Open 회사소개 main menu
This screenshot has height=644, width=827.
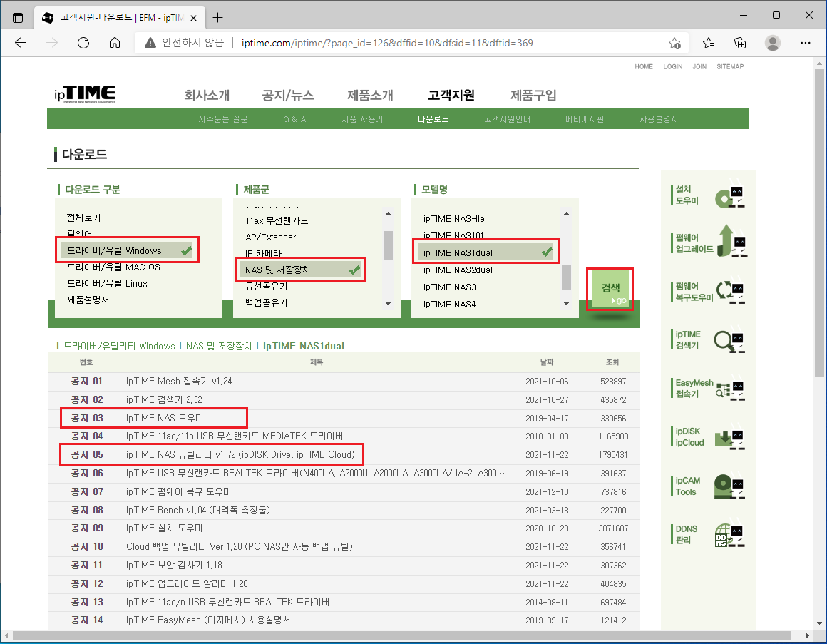207,95
